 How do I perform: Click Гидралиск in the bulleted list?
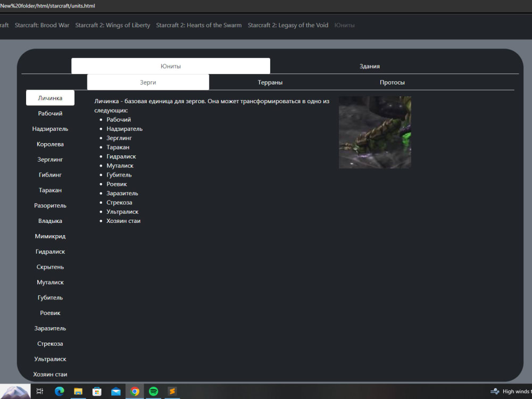tap(121, 156)
